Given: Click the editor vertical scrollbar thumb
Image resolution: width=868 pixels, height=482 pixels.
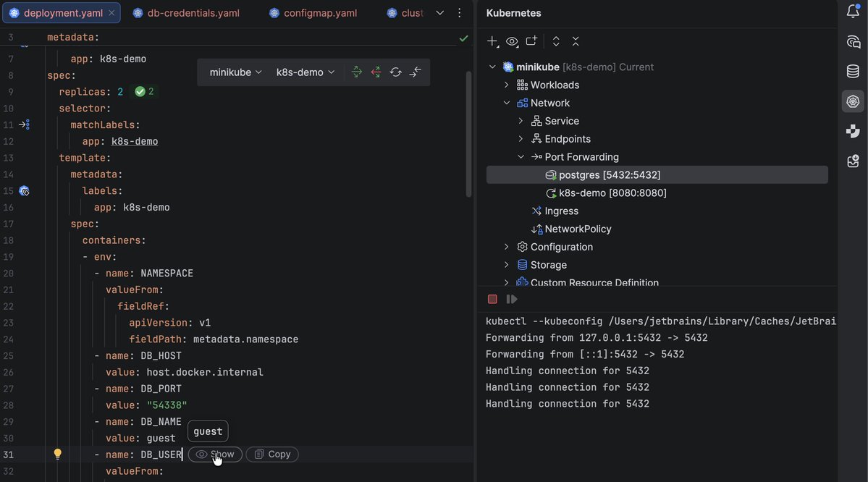Looking at the screenshot, I should pyautogui.click(x=469, y=134).
